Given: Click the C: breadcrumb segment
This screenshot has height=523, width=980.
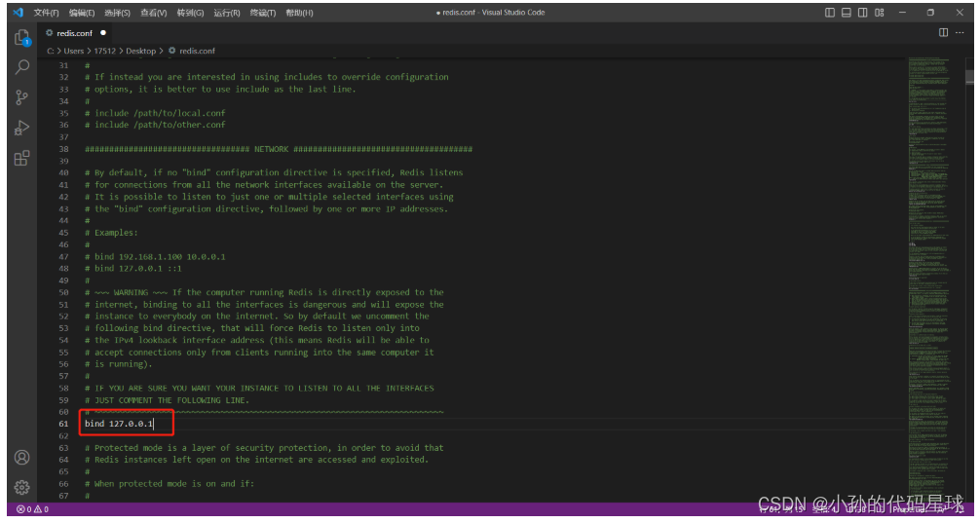Looking at the screenshot, I should click(51, 51).
